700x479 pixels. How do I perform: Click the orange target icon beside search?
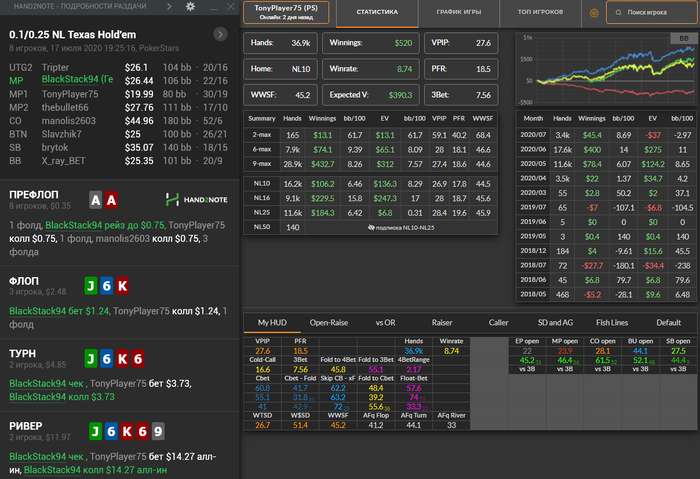pos(595,14)
